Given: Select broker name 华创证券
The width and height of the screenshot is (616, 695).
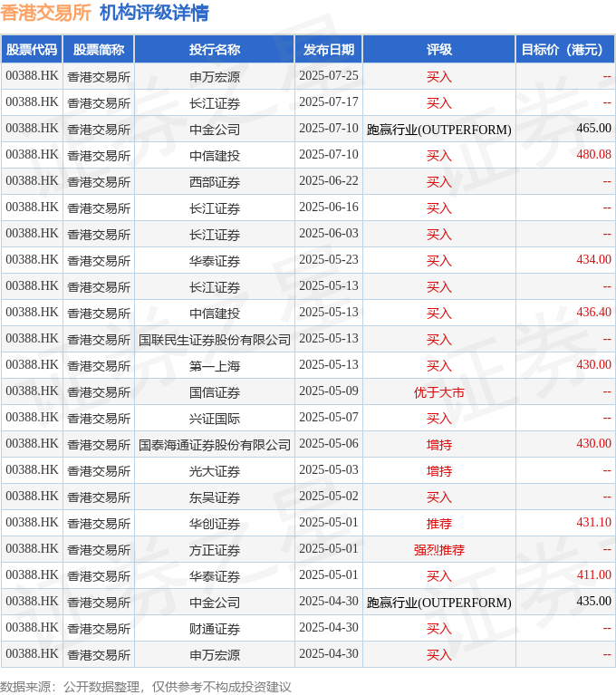Looking at the screenshot, I should click(215, 524).
